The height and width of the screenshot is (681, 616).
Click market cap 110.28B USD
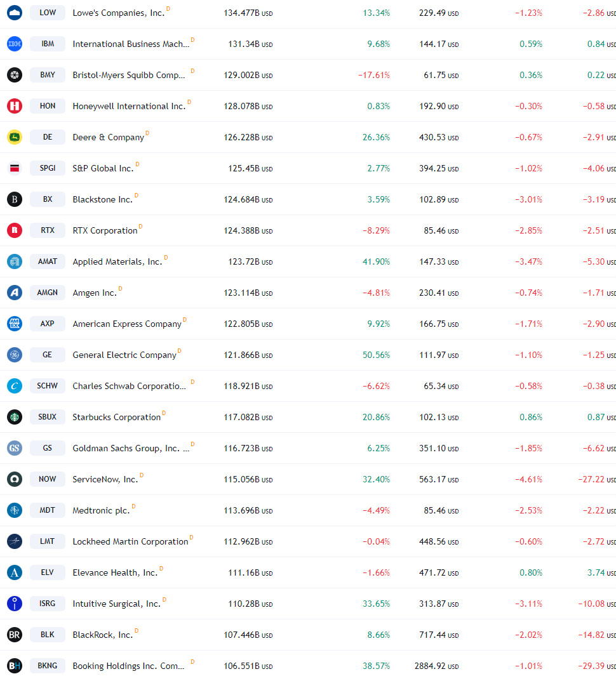(250, 604)
